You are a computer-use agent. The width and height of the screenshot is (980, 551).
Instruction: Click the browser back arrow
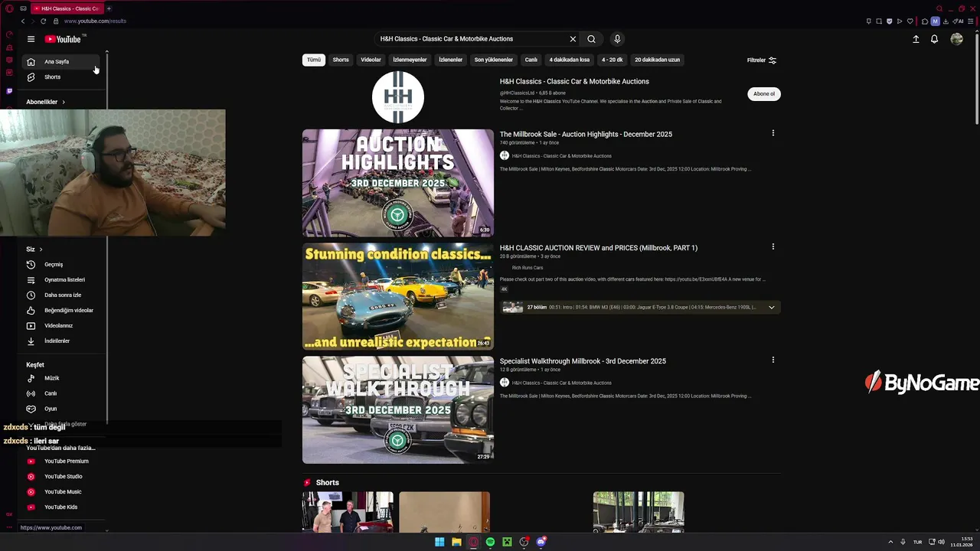(22, 21)
